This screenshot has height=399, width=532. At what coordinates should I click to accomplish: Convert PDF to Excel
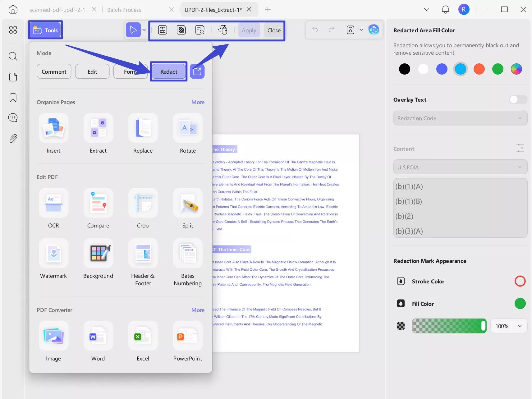(x=143, y=336)
